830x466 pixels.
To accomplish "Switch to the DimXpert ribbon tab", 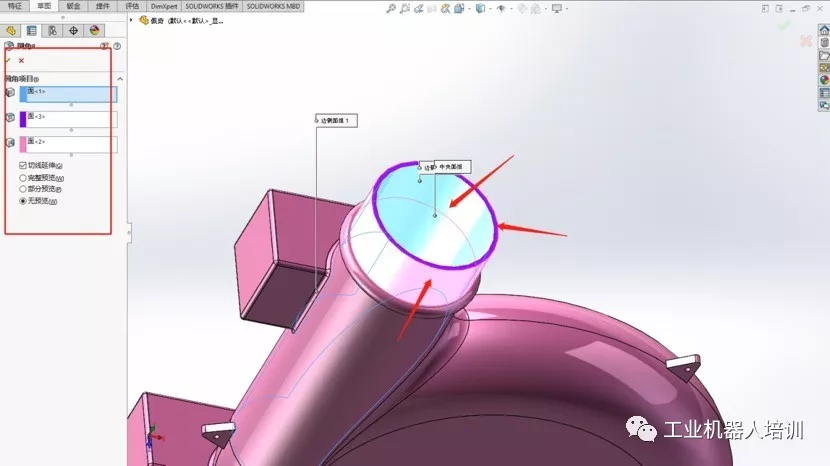I will click(x=164, y=6).
